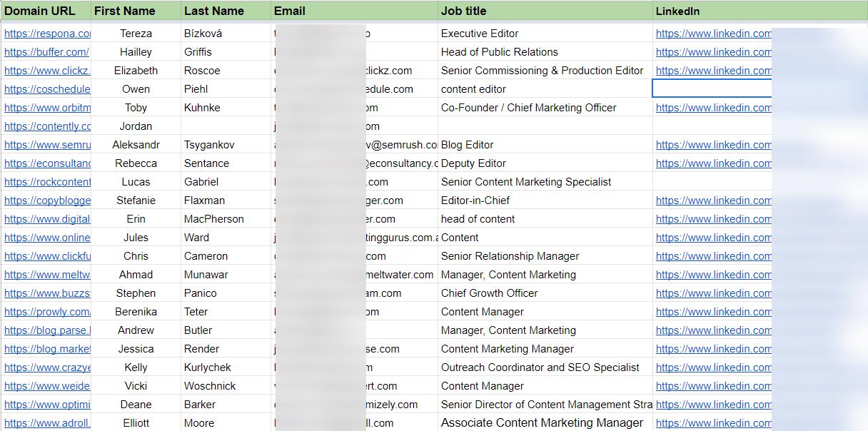
Task: Select the first name cell 'Jordan'
Action: (136, 126)
